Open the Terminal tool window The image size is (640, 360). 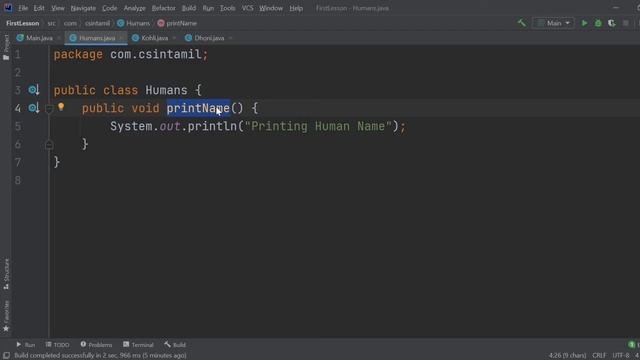pos(138,345)
